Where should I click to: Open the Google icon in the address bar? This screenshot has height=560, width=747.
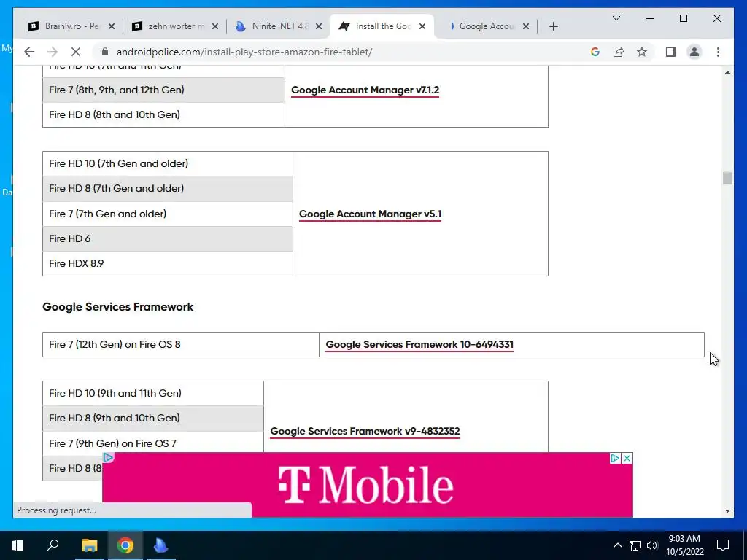pos(595,52)
